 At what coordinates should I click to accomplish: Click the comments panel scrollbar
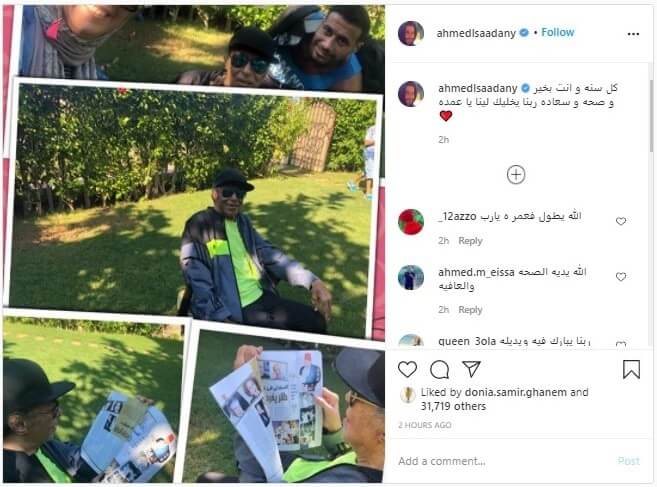[x=652, y=117]
